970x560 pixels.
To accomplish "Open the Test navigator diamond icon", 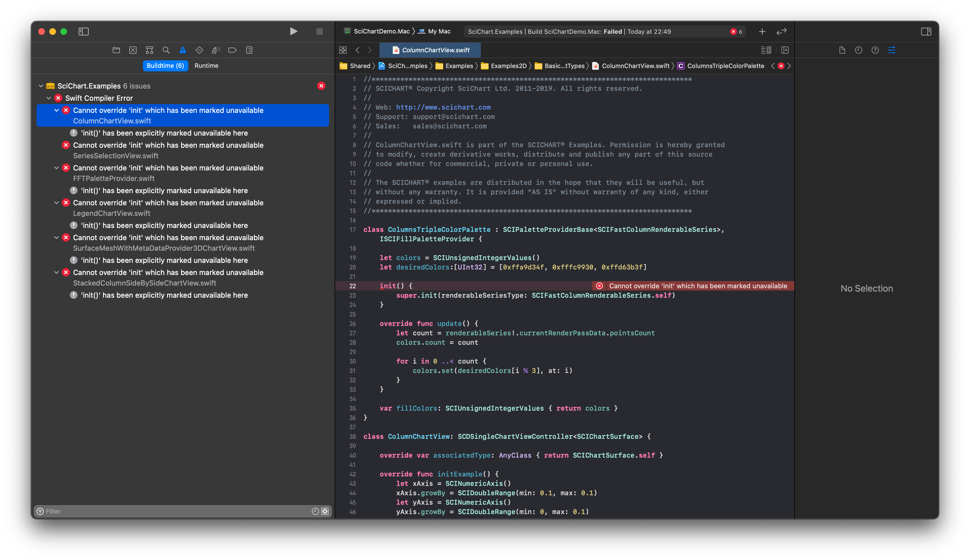I will click(x=199, y=50).
